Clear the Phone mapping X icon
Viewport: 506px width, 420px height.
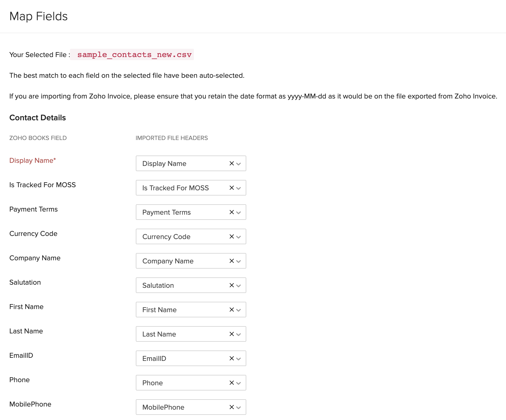231,383
